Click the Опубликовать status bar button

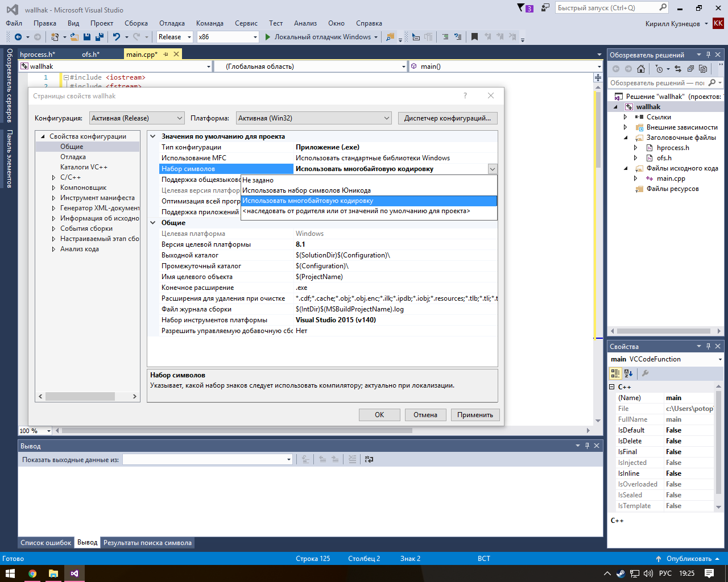tap(688, 559)
